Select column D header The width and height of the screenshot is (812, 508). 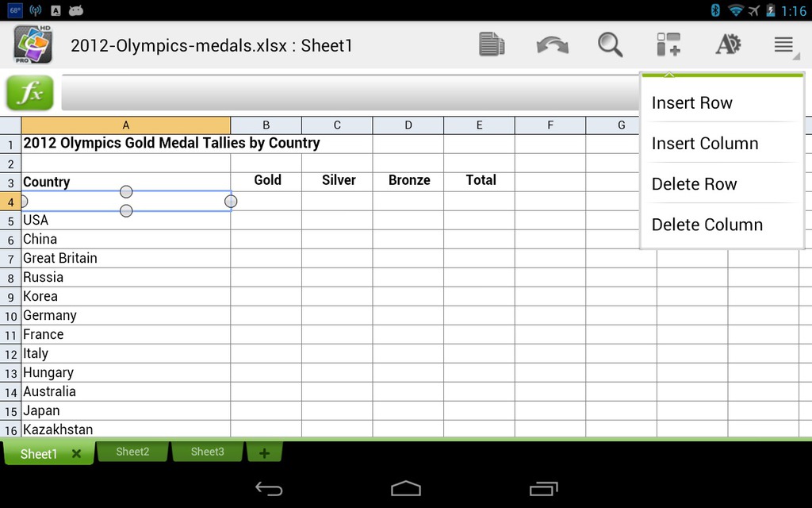tap(408, 125)
